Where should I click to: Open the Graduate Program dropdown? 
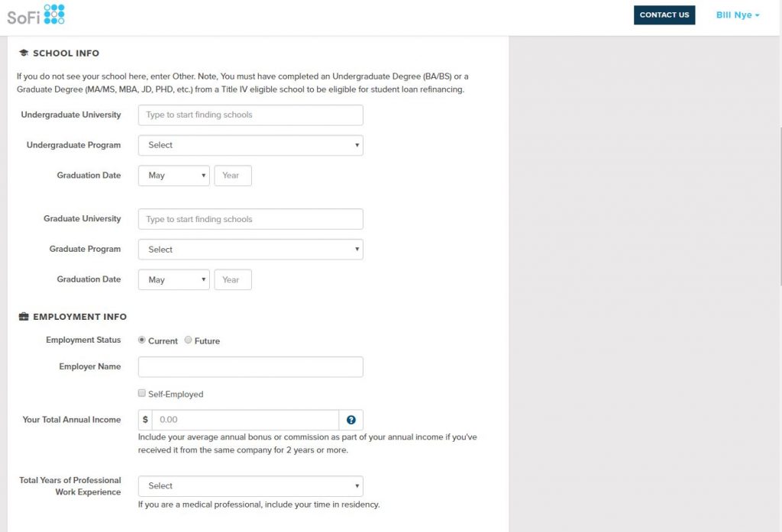coord(250,250)
